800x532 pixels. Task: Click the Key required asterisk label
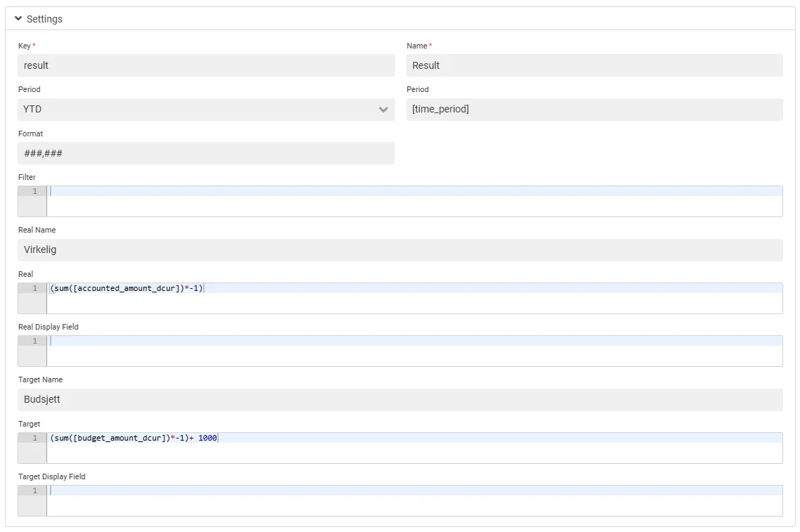point(32,44)
